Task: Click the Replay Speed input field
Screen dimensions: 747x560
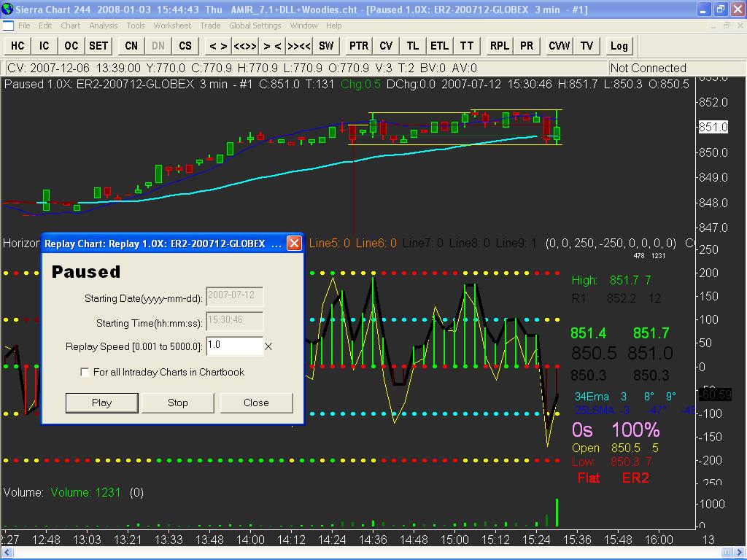Action: point(234,346)
